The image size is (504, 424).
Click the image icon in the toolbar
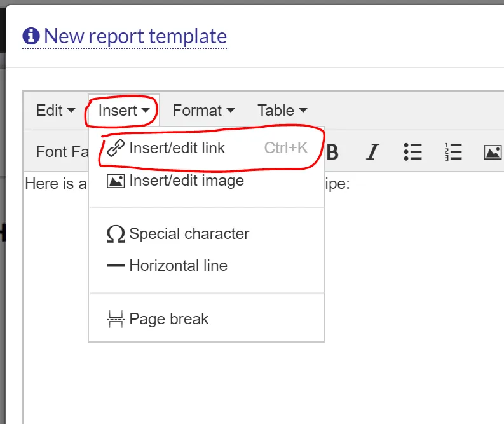pos(493,152)
